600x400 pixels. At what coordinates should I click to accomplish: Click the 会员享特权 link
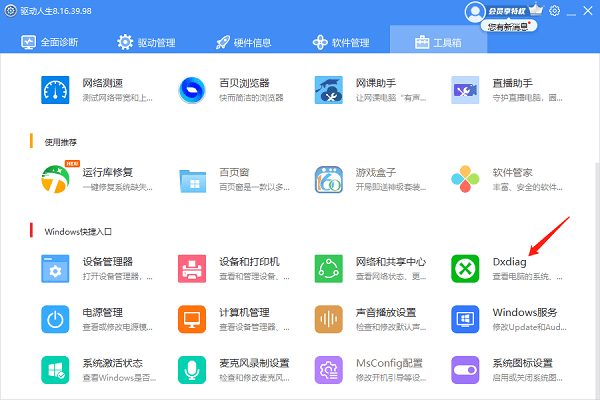[507, 11]
